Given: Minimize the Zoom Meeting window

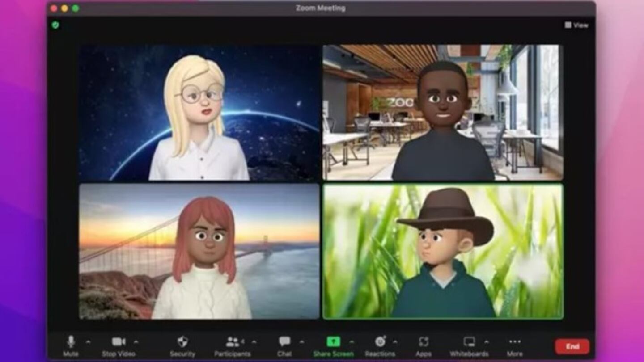Looking at the screenshot, I should point(64,8).
